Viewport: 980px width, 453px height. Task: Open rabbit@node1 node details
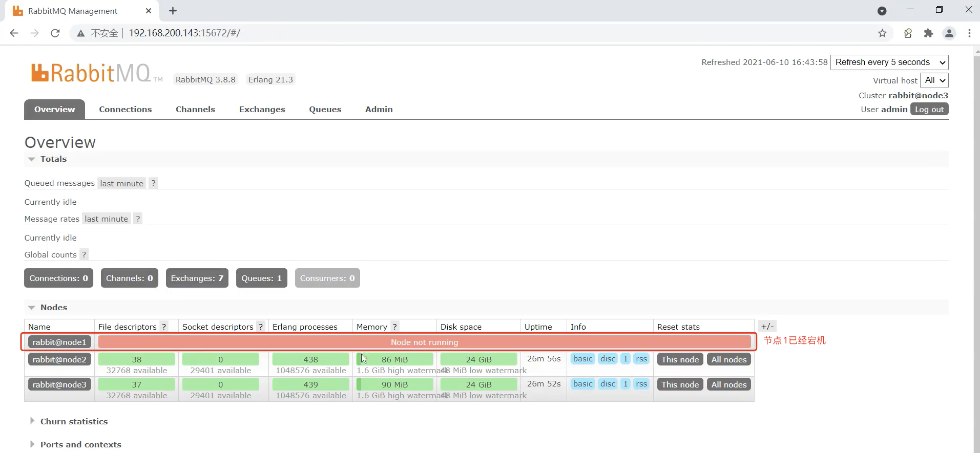point(59,342)
